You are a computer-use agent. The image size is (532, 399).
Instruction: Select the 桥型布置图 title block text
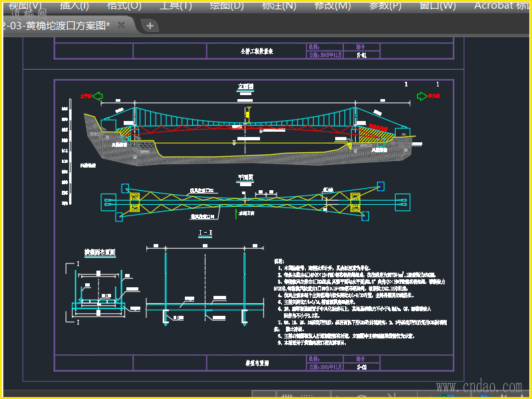pyautogui.click(x=257, y=363)
